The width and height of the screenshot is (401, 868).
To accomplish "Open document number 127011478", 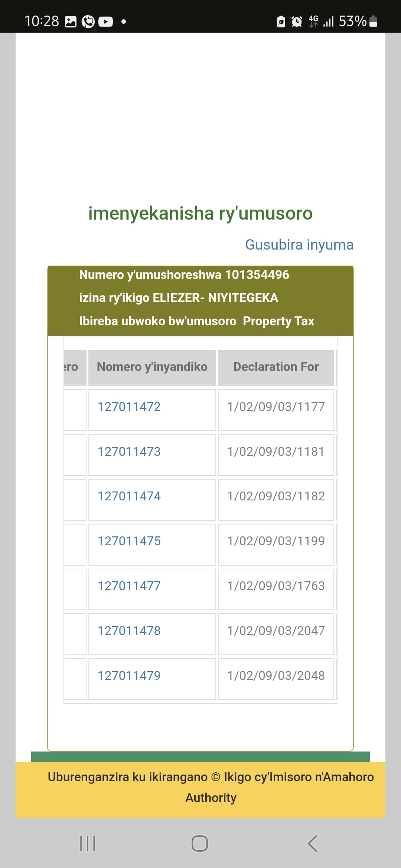I will pos(129,631).
